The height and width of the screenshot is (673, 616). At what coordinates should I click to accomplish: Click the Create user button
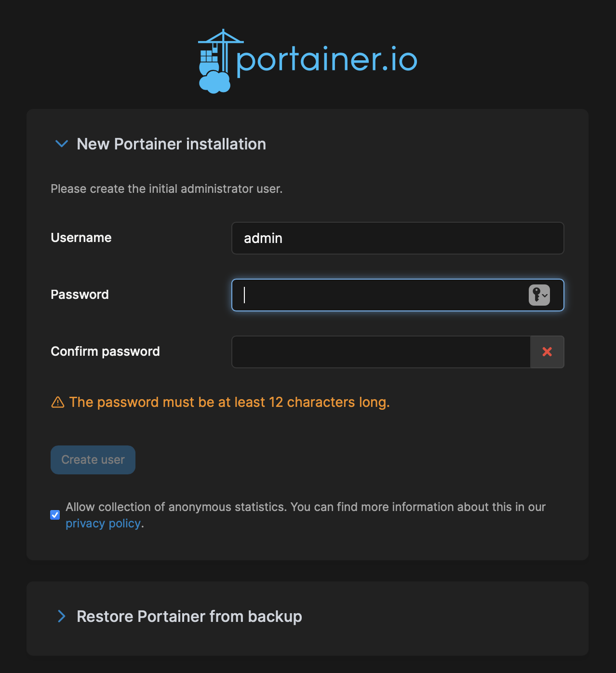click(x=93, y=460)
